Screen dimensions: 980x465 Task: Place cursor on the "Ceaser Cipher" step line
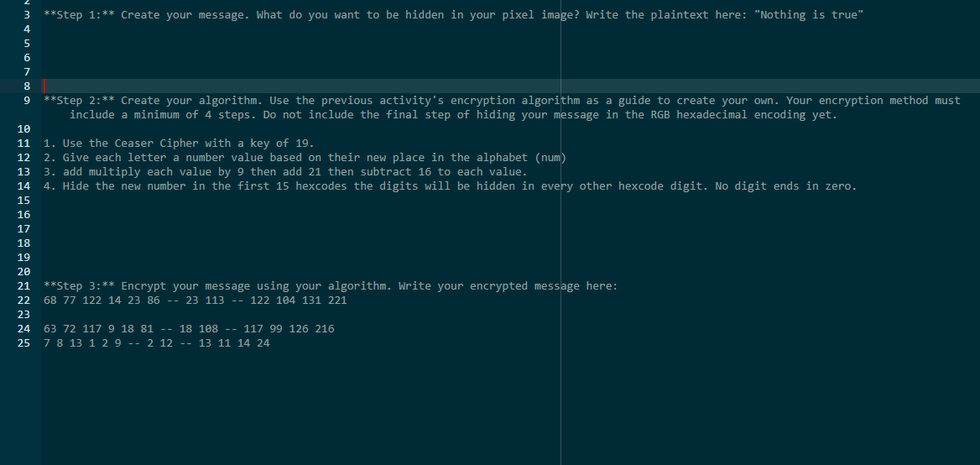point(178,144)
